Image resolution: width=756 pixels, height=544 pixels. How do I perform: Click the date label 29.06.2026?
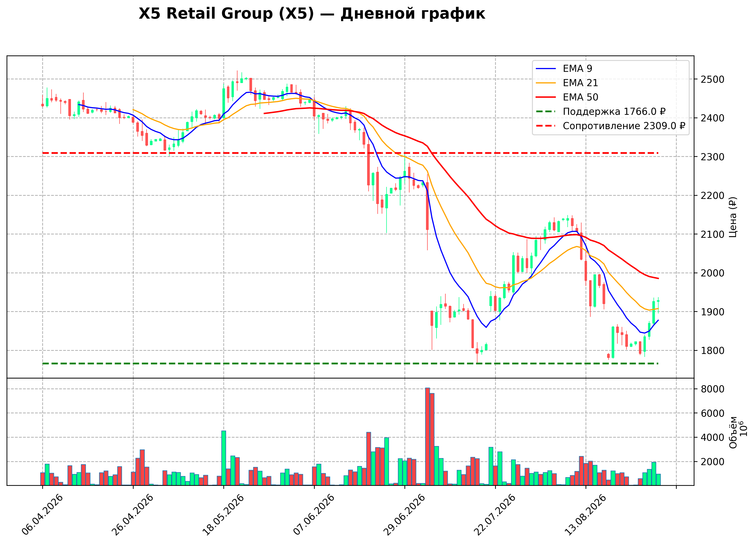[404, 515]
